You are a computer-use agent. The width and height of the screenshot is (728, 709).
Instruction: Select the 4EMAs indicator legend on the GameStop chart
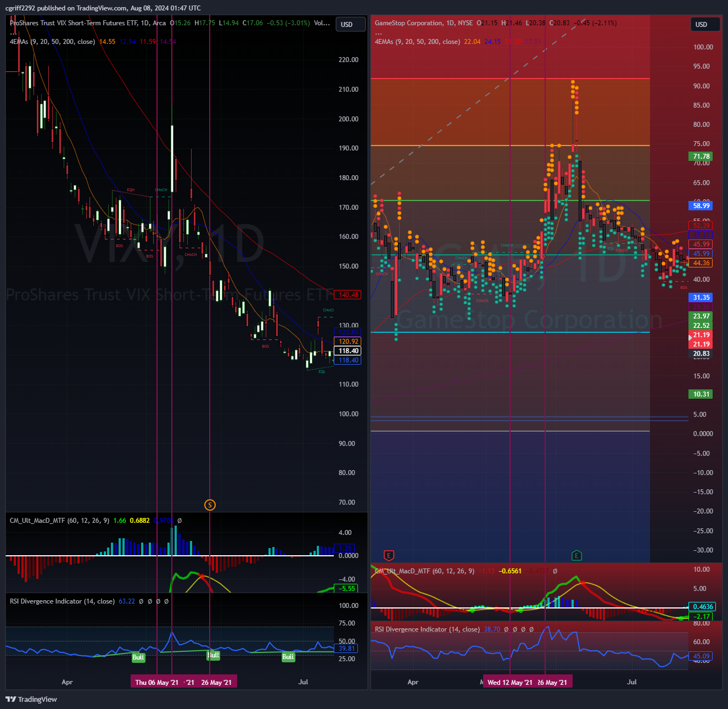click(417, 42)
